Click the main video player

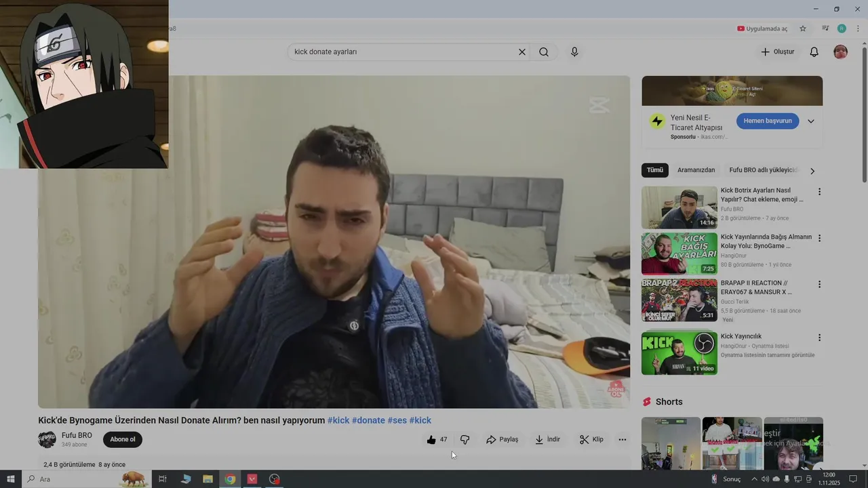334,241
